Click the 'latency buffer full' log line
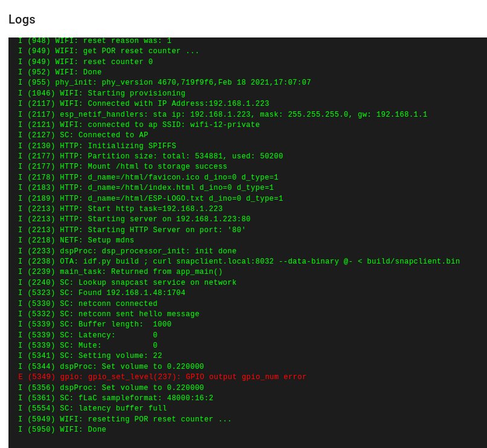This screenshot has height=448, width=487. (x=92, y=408)
